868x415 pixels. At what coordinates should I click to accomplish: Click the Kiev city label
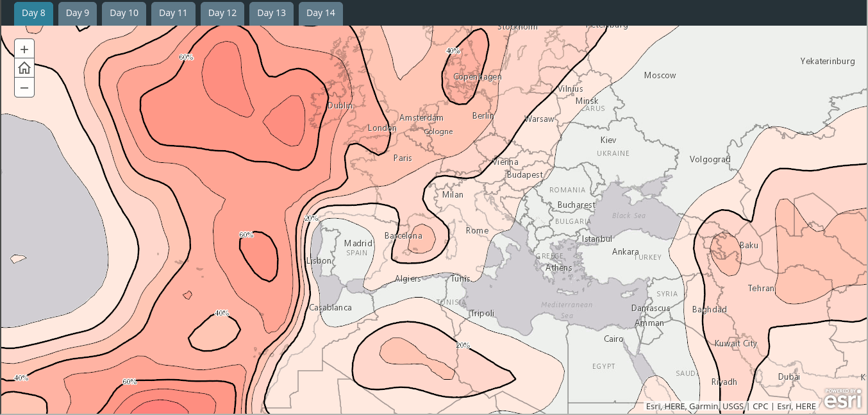(608, 140)
